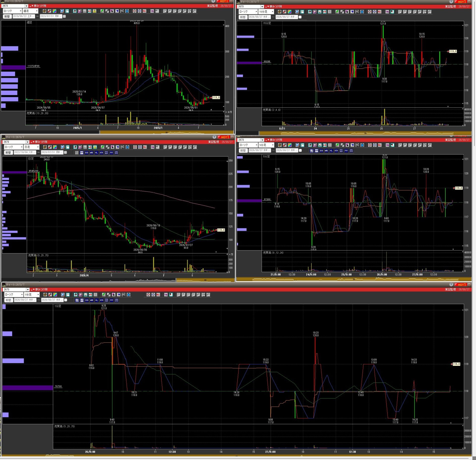This screenshot has width=476, height=460.
Task: Click the 119.0 price label in 1-minute chart
Action: [456, 364]
